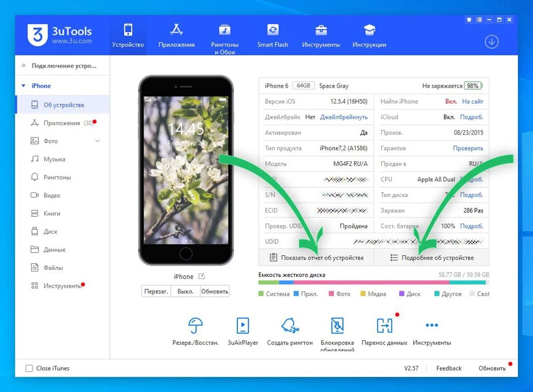Click the disk capacity usage bar

click(374, 282)
